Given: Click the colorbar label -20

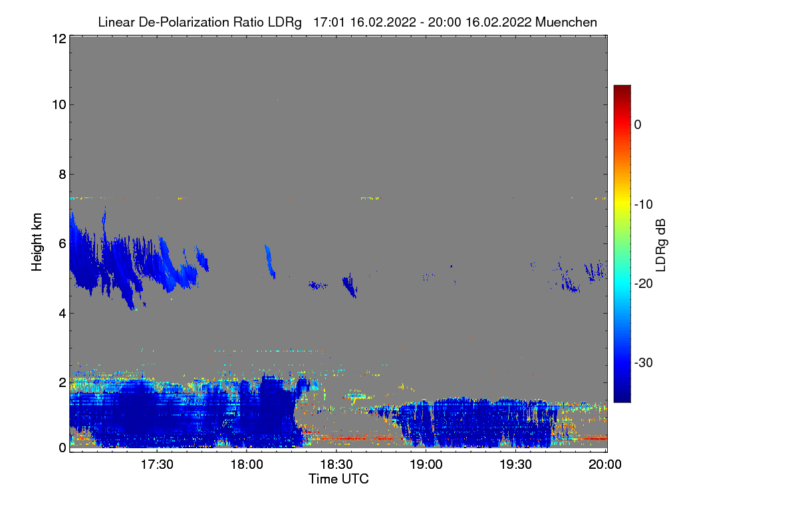Looking at the screenshot, I should tap(644, 283).
